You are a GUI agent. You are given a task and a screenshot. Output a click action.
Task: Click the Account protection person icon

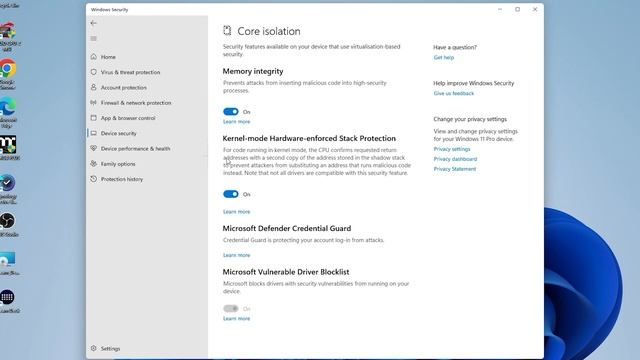[93, 87]
